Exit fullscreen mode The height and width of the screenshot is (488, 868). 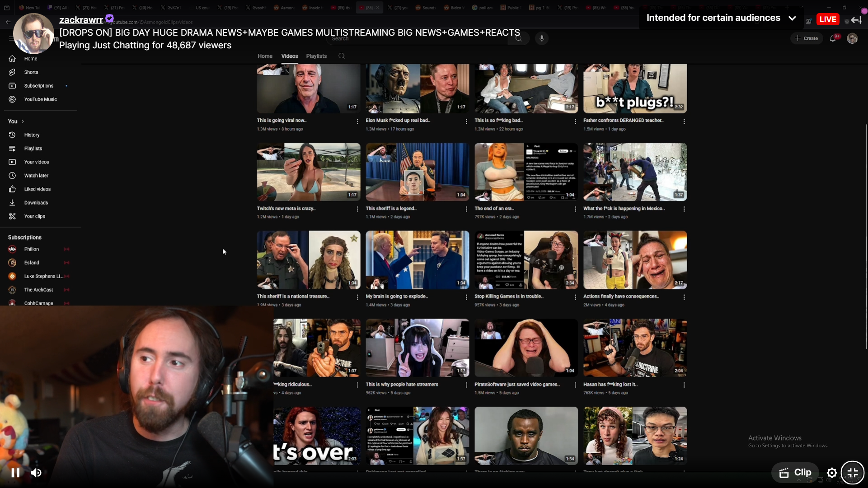pos(852,473)
